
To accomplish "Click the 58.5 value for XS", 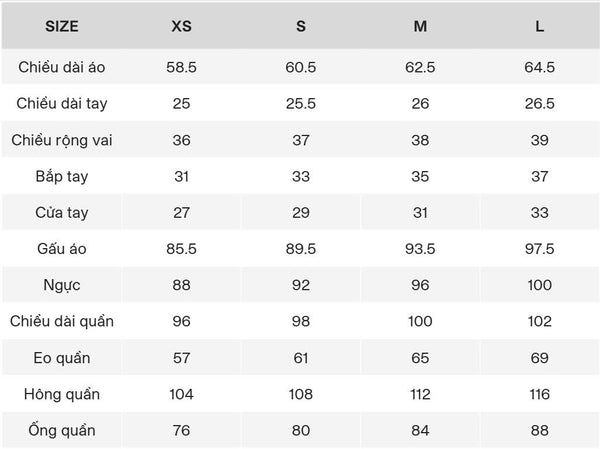I will pyautogui.click(x=181, y=67).
